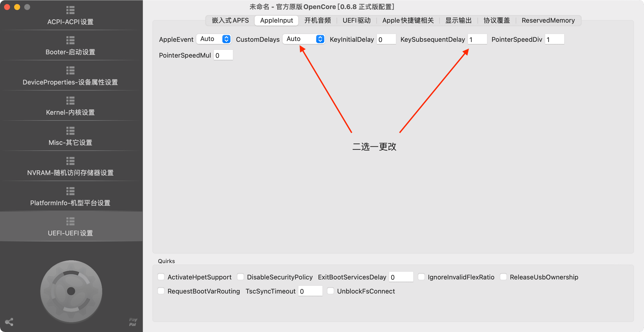Switch to the 开机音频 tab
Image resolution: width=644 pixels, height=332 pixels.
[x=317, y=20]
